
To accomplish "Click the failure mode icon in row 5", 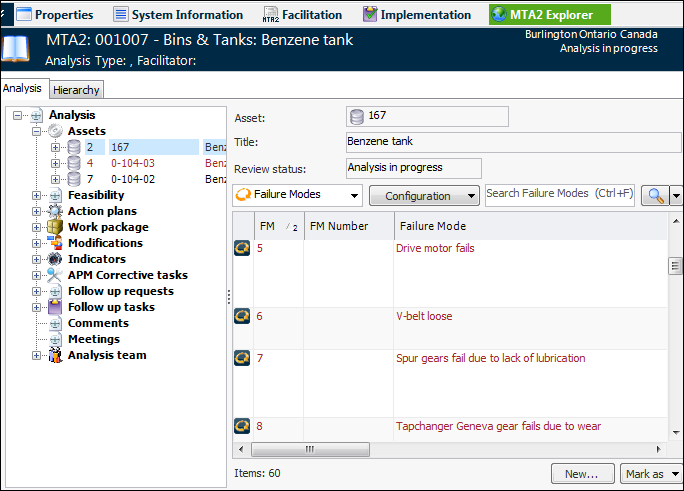I will coord(242,248).
